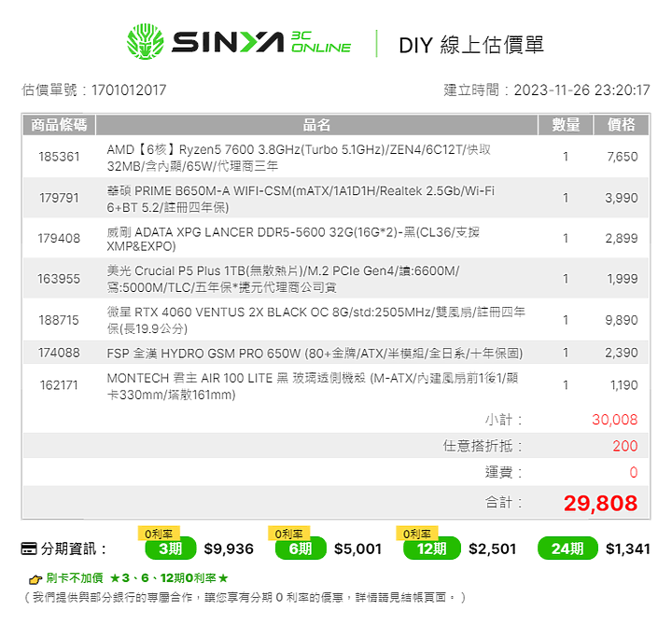Click barcode 162171
Viewport: 672px width, 625px height.
point(59,385)
